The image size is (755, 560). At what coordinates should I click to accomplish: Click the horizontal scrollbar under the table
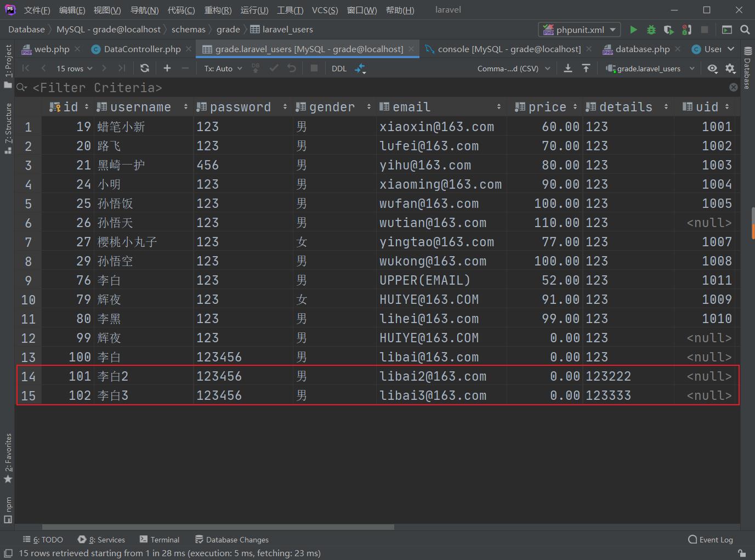pyautogui.click(x=218, y=527)
